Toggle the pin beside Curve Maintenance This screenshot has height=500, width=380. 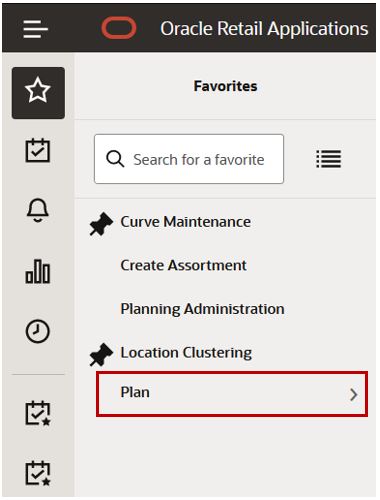click(101, 224)
